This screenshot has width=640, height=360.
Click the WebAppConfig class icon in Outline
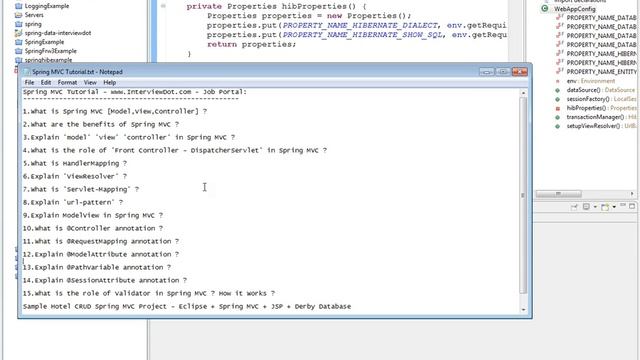(545, 9)
